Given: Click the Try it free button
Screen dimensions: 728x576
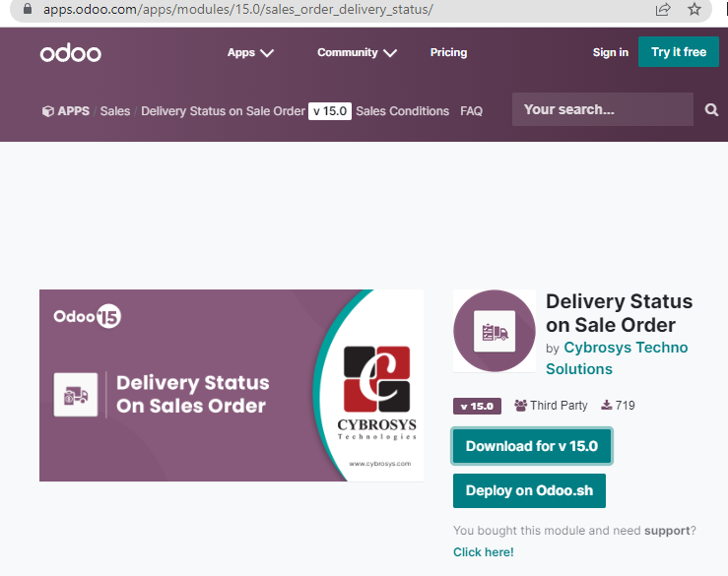Looking at the screenshot, I should (x=679, y=51).
